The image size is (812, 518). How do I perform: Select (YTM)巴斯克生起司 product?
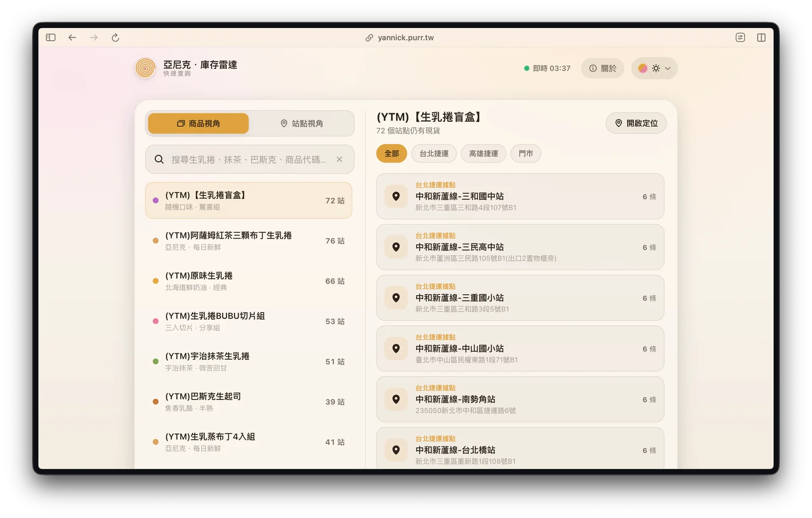[x=249, y=402]
